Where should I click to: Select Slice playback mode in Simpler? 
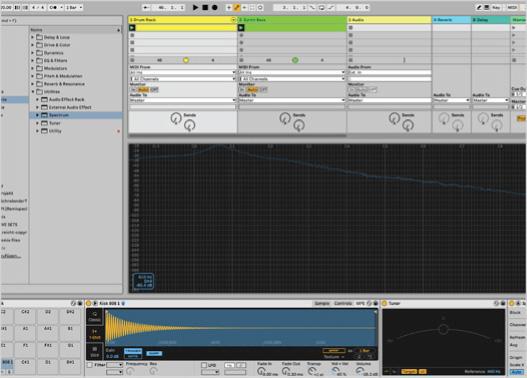94,352
